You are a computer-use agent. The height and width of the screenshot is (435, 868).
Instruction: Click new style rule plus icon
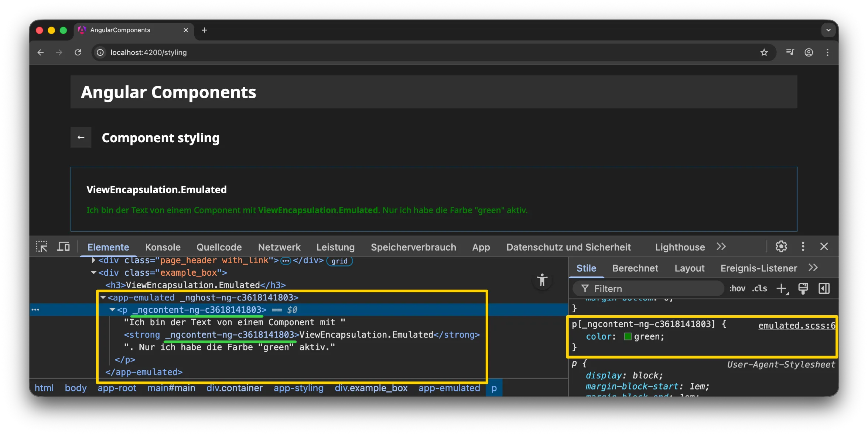(x=782, y=289)
